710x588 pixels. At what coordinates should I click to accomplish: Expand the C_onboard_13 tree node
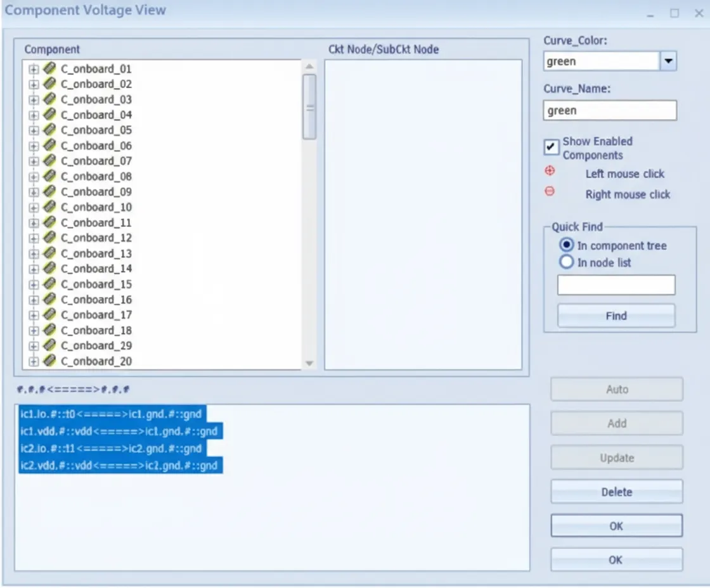pyautogui.click(x=34, y=254)
